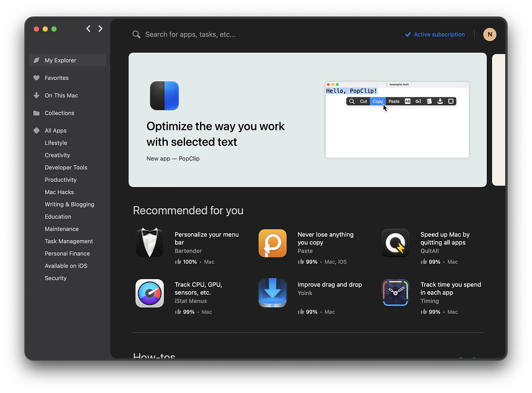The image size is (532, 393).
Task: Go forward with the right arrow
Action: click(100, 29)
